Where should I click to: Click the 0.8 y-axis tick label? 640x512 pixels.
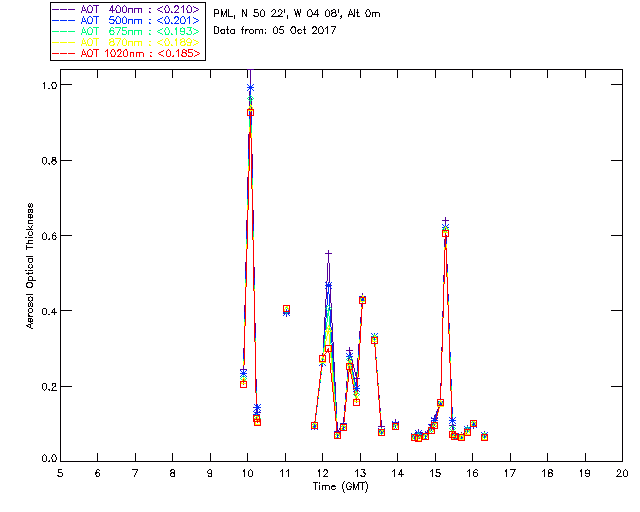coord(49,161)
